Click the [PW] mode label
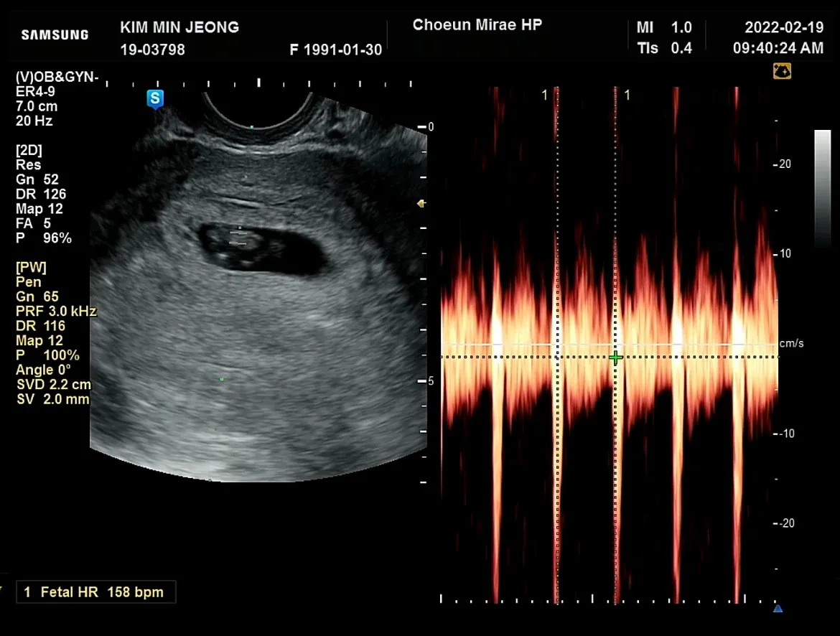 31,267
